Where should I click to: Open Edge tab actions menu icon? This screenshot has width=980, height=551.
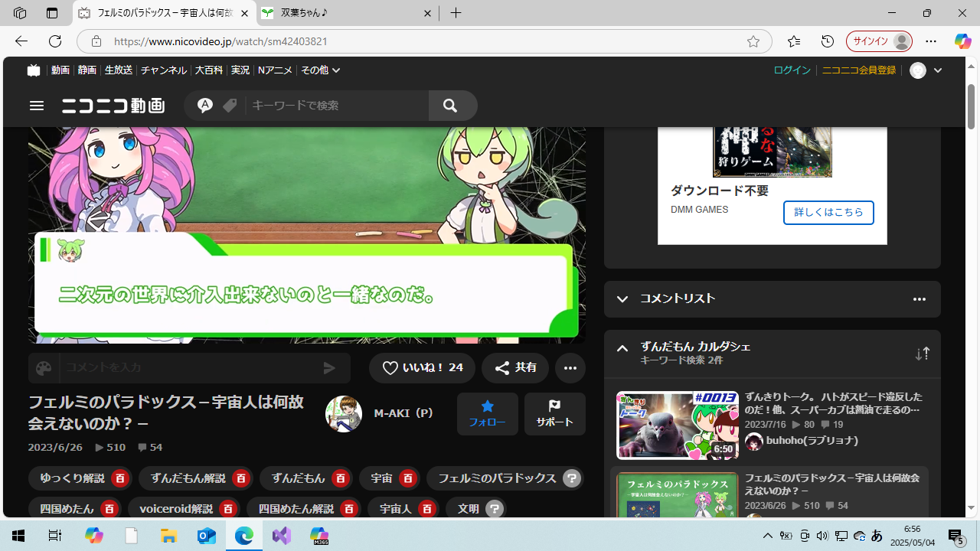click(52, 13)
